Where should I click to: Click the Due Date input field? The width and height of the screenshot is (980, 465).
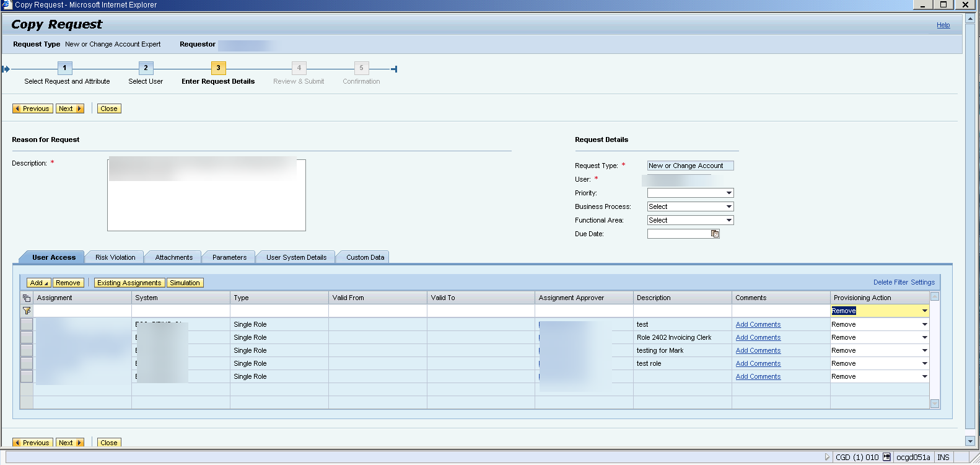click(x=679, y=234)
